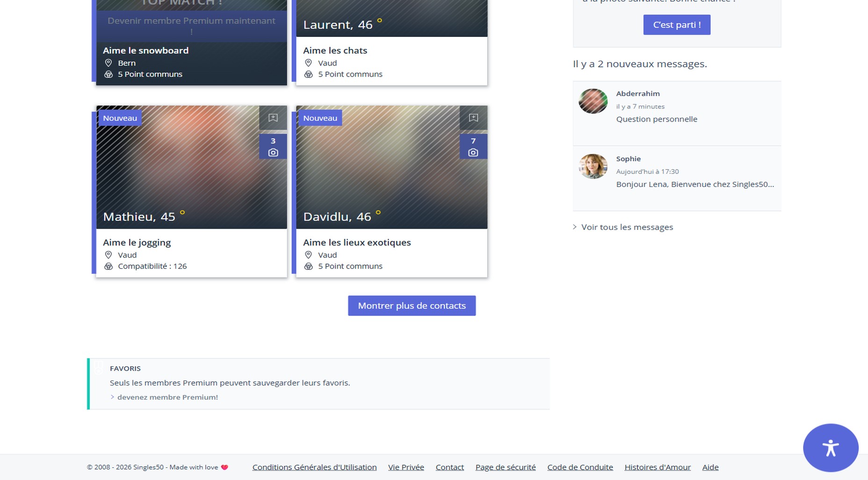This screenshot has width=868, height=480.
Task: Open Abderrahim's profile picture
Action: click(x=593, y=101)
